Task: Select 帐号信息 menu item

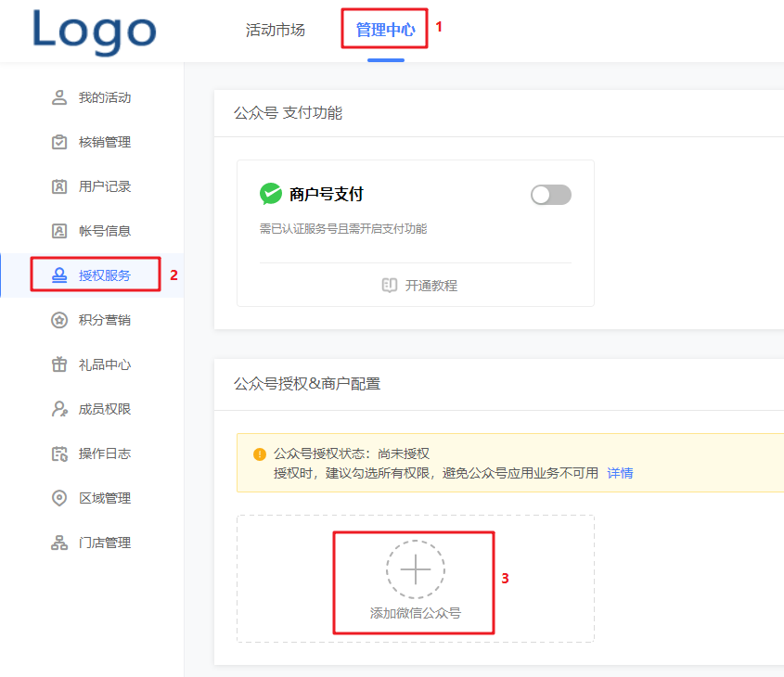Action: pos(105,231)
